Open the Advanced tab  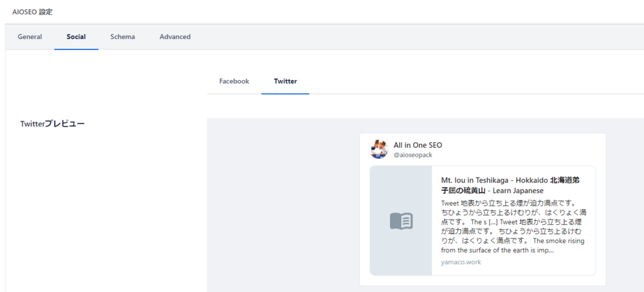click(x=175, y=36)
